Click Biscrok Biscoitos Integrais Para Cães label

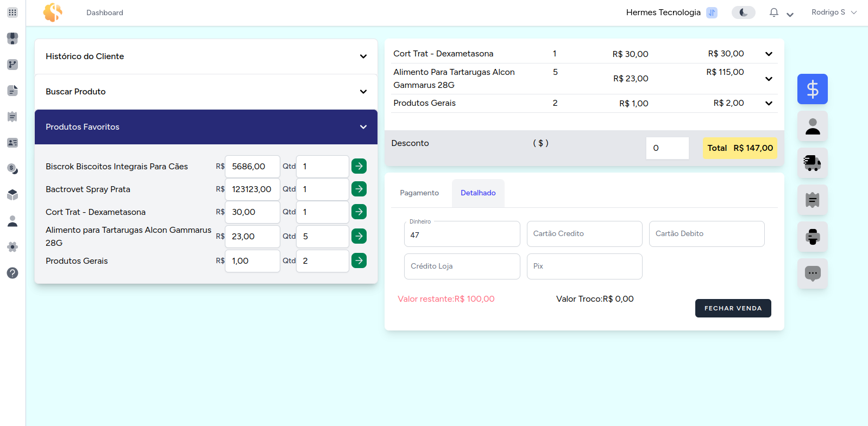coord(117,167)
